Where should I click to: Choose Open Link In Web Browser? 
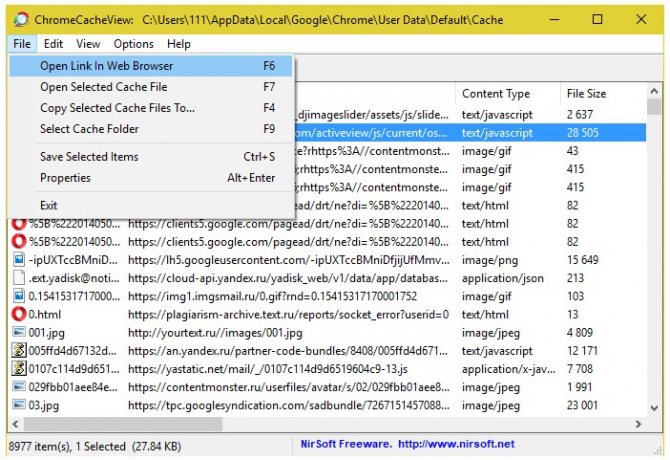(106, 66)
